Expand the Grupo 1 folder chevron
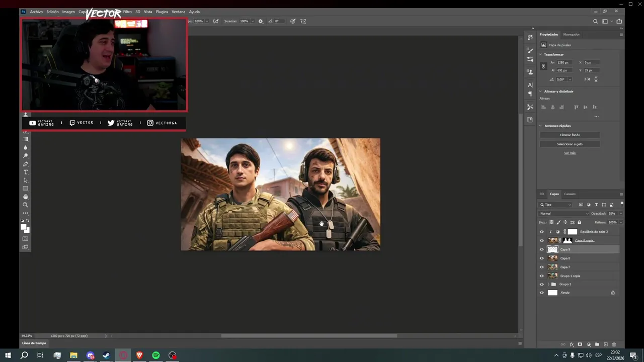Viewport: 644px width, 362px height. pyautogui.click(x=548, y=284)
